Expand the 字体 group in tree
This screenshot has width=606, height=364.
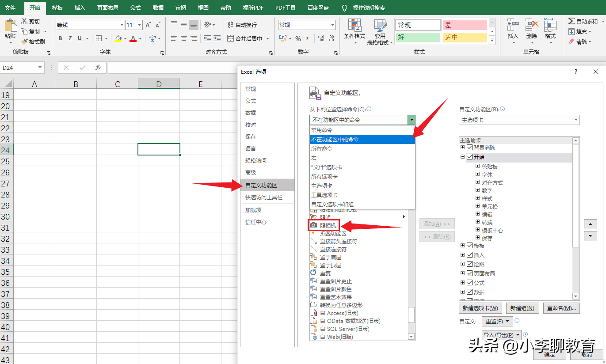478,174
